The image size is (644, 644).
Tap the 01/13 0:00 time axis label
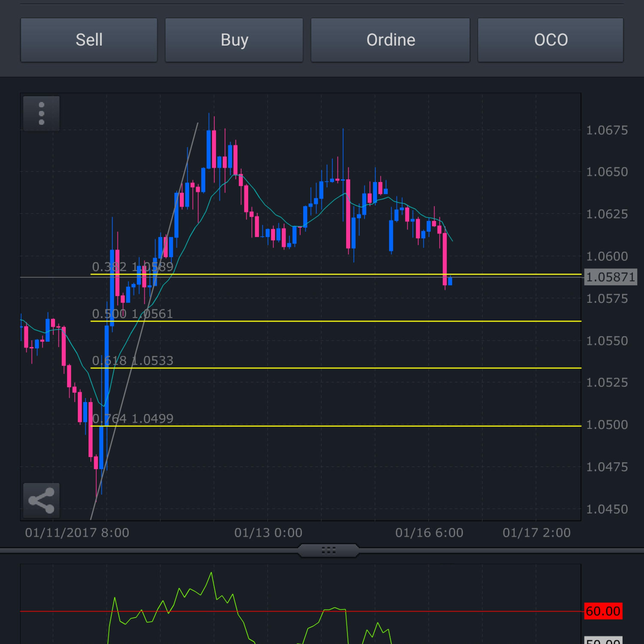(x=268, y=533)
